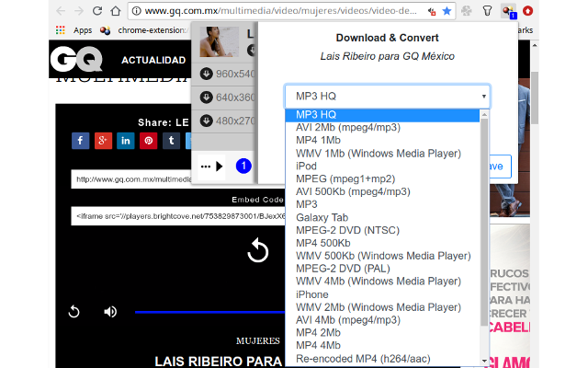588x368 pixels.
Task: Choose MPEG-2 DVD (NTSC) option
Action: (x=382, y=230)
